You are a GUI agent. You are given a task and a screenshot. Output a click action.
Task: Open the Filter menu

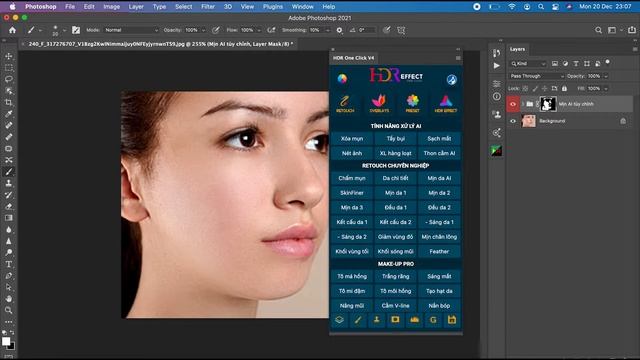[x=208, y=7]
